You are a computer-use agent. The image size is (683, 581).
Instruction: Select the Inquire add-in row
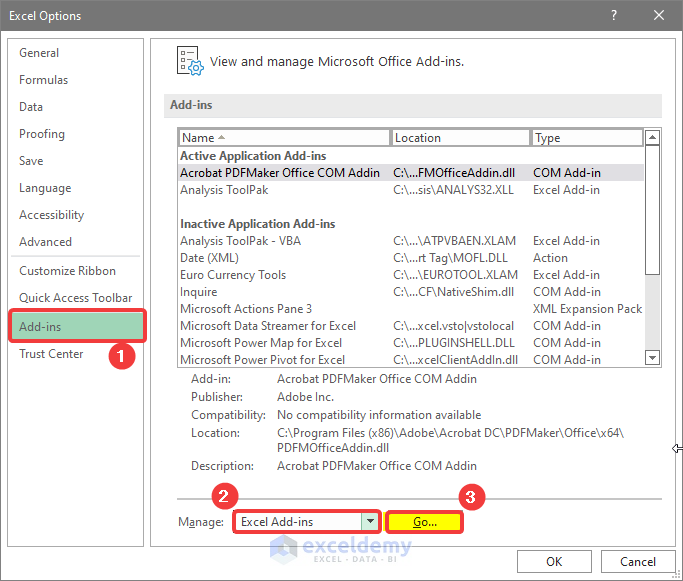click(411, 292)
